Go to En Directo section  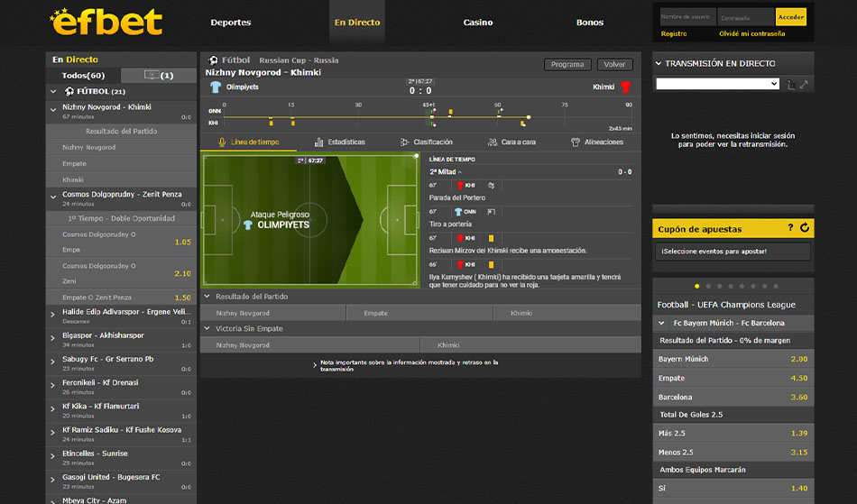(x=357, y=23)
